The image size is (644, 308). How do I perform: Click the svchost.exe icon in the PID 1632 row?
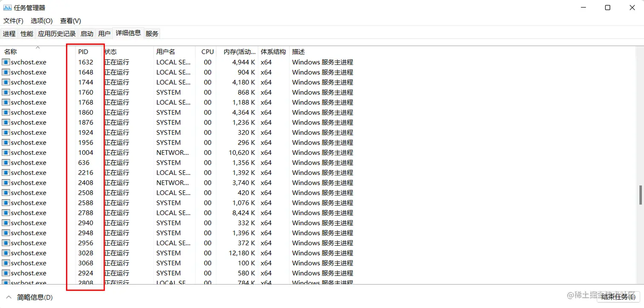(x=6, y=62)
